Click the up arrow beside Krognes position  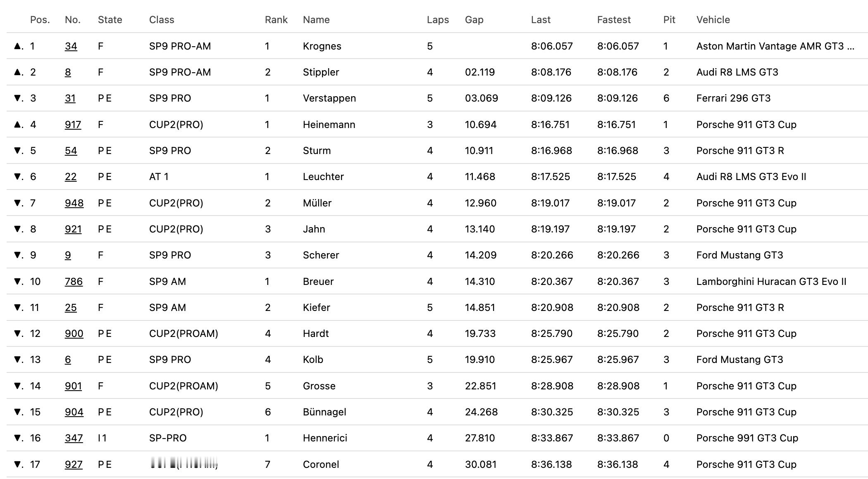tap(17, 46)
